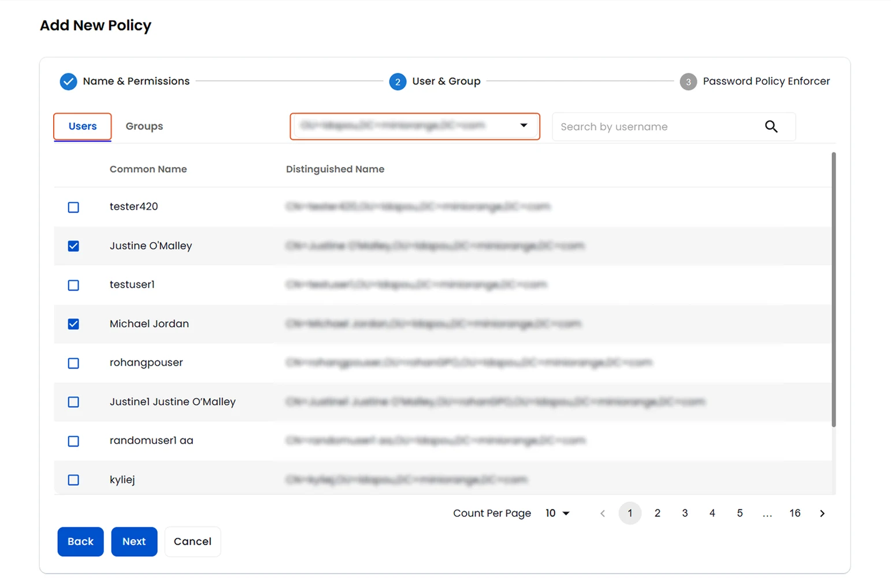Screen dimensions: 891x588
Task: Uncheck Justine O'Malley
Action: click(x=73, y=245)
